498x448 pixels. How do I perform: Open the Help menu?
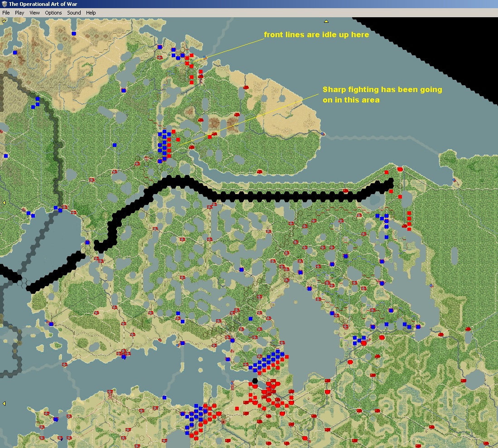[x=91, y=13]
